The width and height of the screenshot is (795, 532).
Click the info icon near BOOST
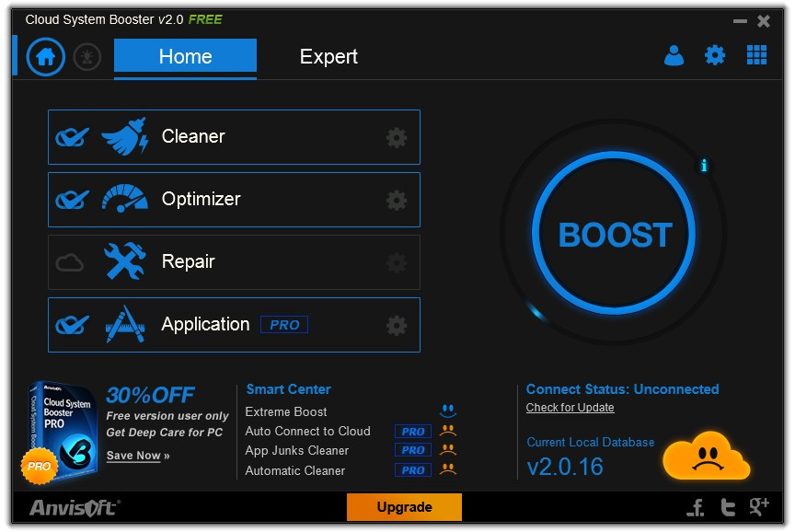click(704, 166)
